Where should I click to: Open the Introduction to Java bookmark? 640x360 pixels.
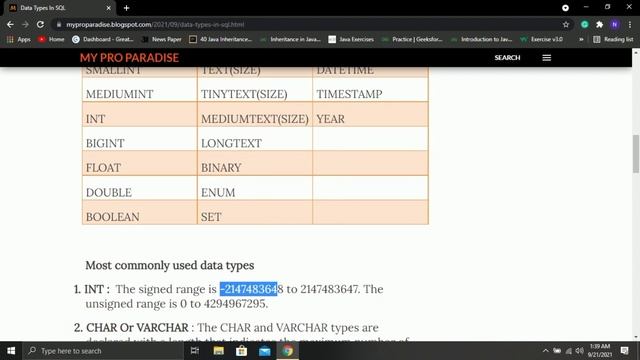tap(482, 39)
